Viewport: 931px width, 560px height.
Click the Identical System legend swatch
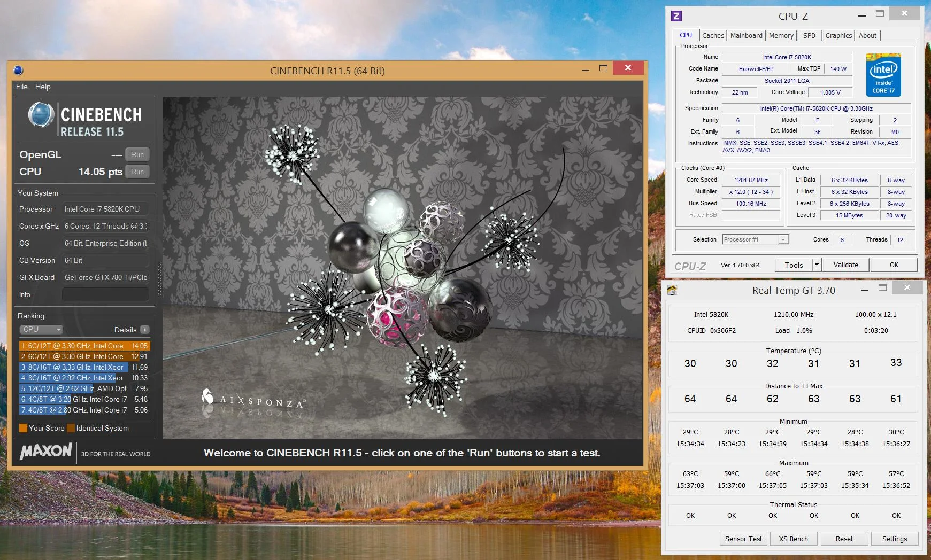pyautogui.click(x=71, y=428)
